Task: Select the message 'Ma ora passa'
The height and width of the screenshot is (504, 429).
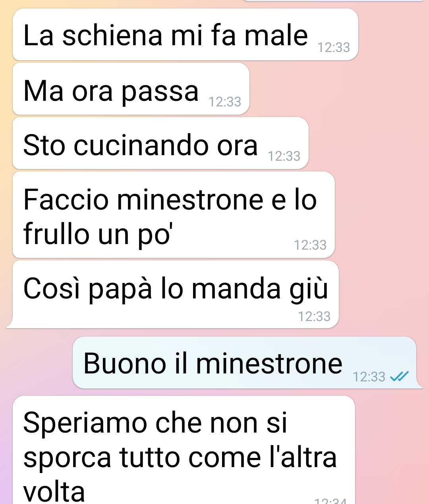Action: 131,89
